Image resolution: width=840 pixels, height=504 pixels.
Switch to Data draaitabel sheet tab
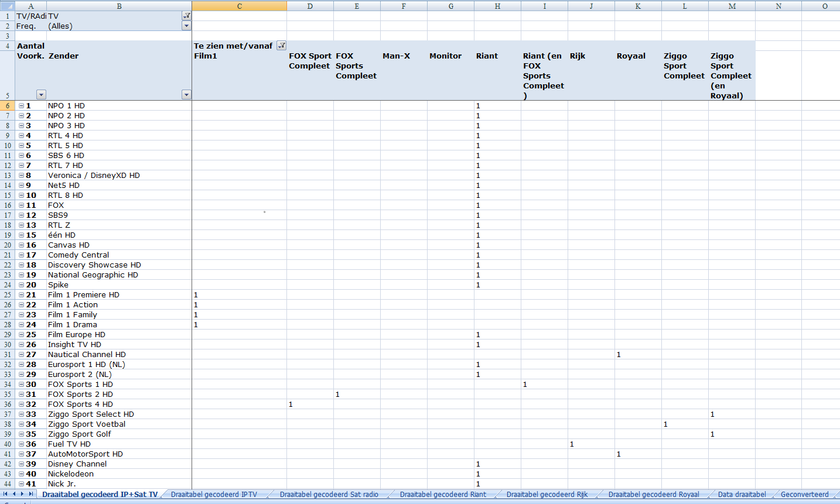[x=742, y=495]
